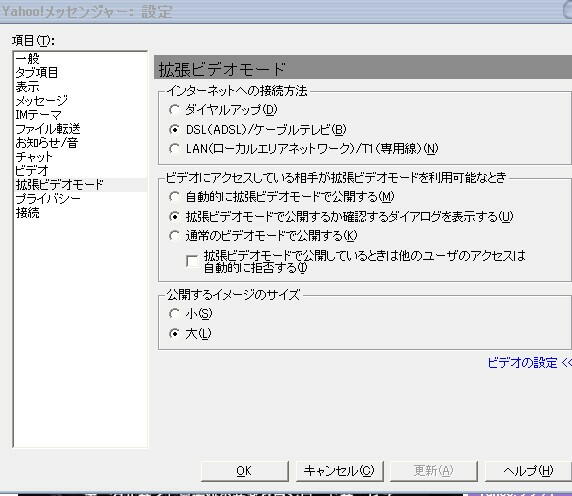
Task: Open the 一般 category in list
Action: 27,58
